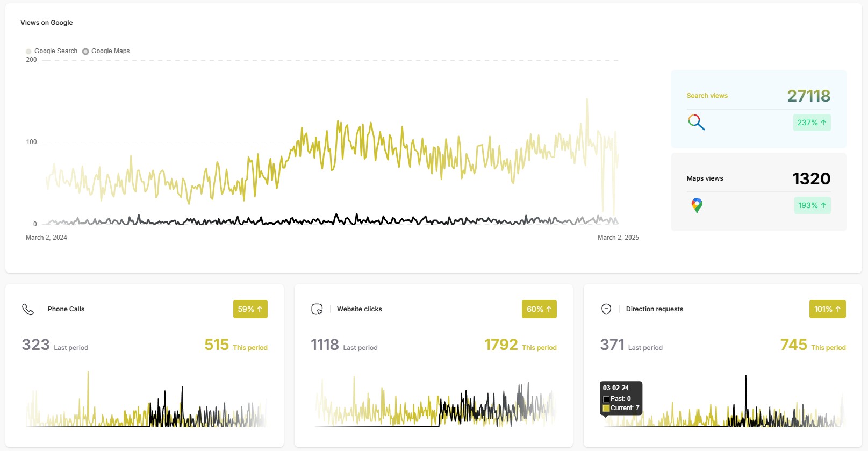Toggle the Google Search legend series
868x451 pixels.
tap(52, 51)
